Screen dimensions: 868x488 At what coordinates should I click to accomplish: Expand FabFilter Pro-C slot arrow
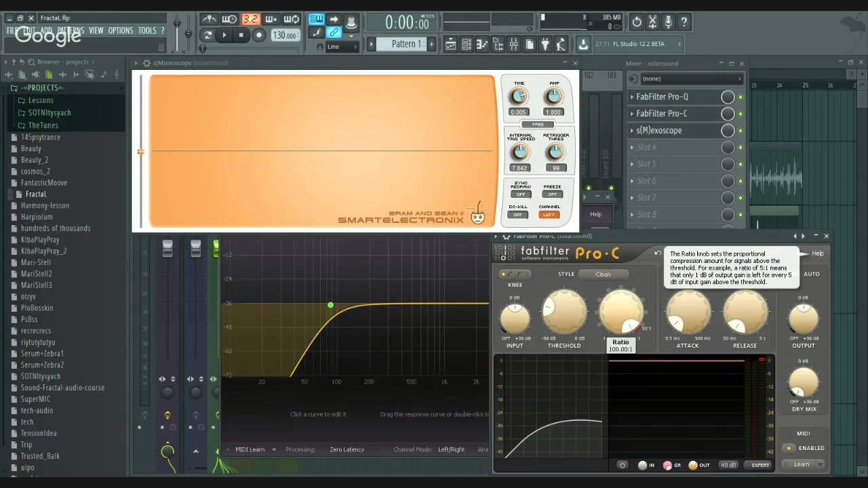(632, 113)
